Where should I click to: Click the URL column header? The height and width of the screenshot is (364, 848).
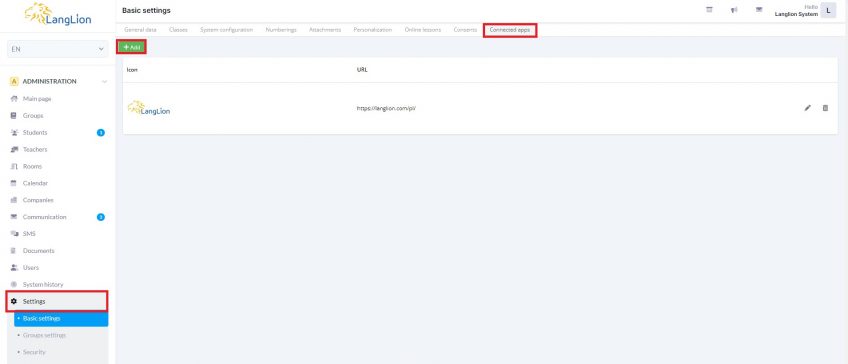(x=362, y=70)
